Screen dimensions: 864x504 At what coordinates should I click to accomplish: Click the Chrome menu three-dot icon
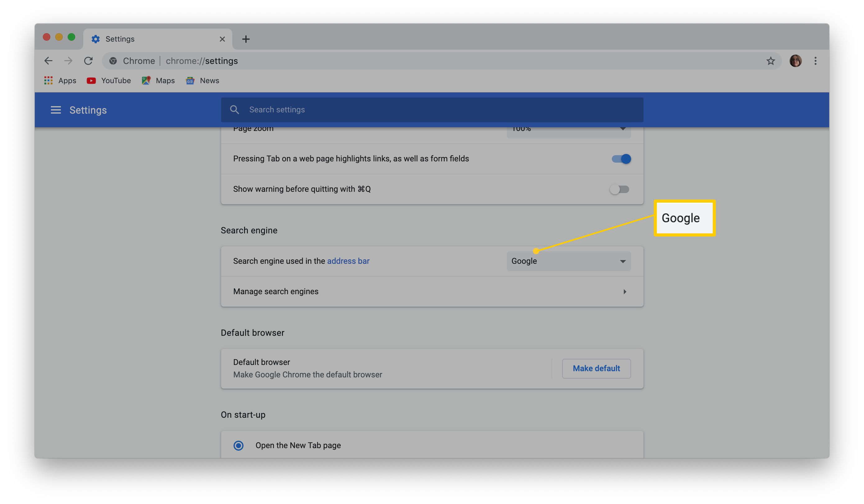click(x=815, y=61)
